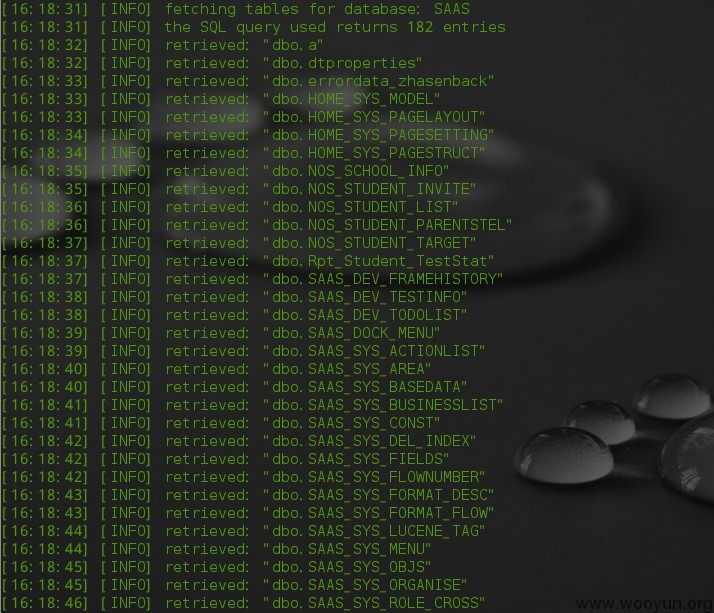
Task: Select the entry "dbo.HOME_SYS_MODEL"
Action: click(x=352, y=99)
